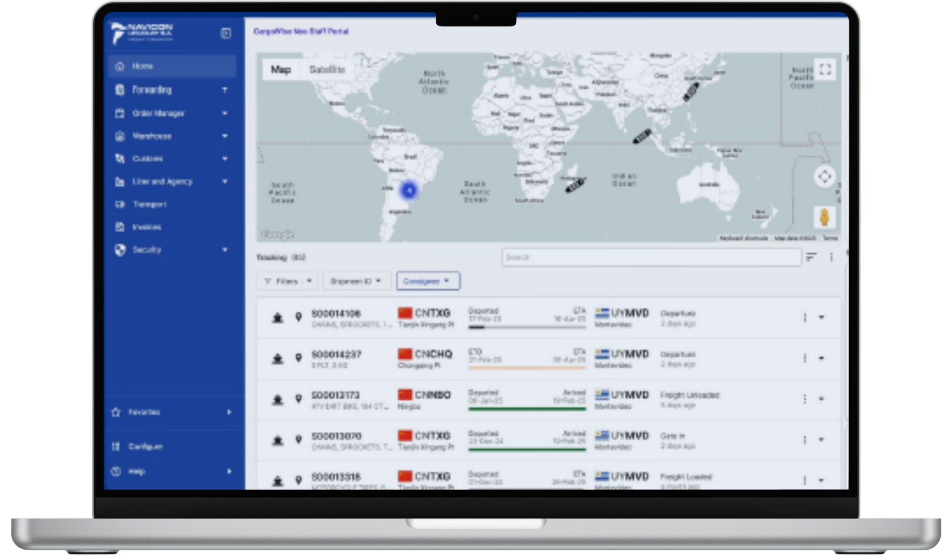This screenshot has height=560, width=942.
Task: Click green progress bar for S00013173
Action: coord(527,408)
